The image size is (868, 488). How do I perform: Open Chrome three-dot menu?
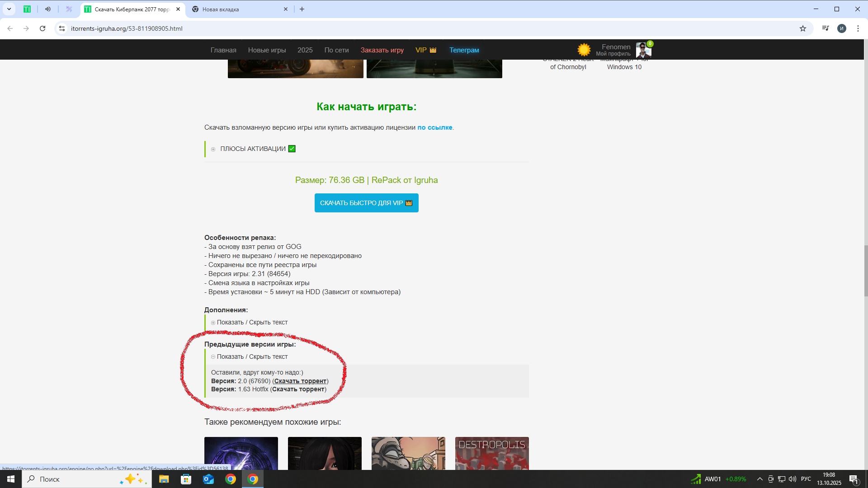tap(858, 28)
